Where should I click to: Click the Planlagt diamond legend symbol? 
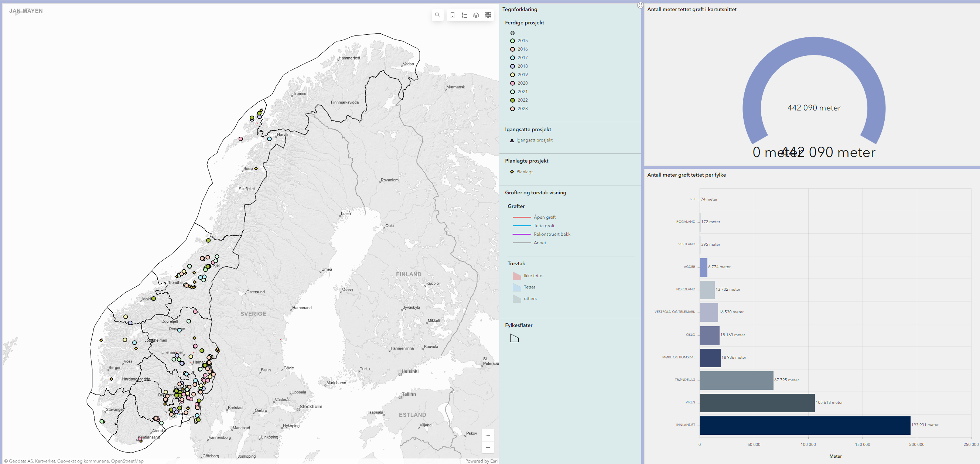point(512,172)
